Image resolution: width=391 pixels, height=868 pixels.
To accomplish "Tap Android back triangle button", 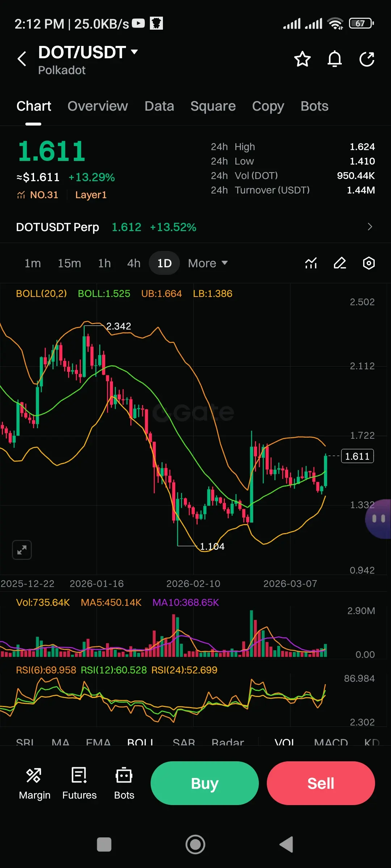I will (x=286, y=845).
